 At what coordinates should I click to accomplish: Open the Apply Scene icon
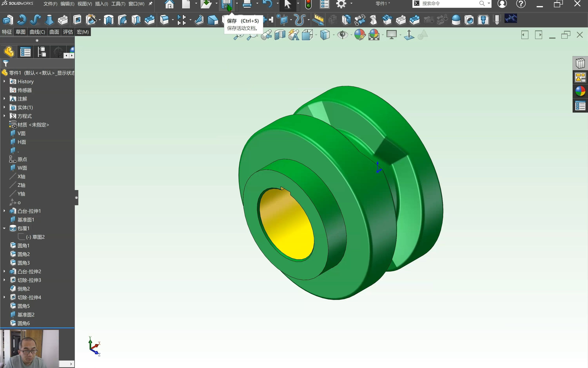coord(374,35)
